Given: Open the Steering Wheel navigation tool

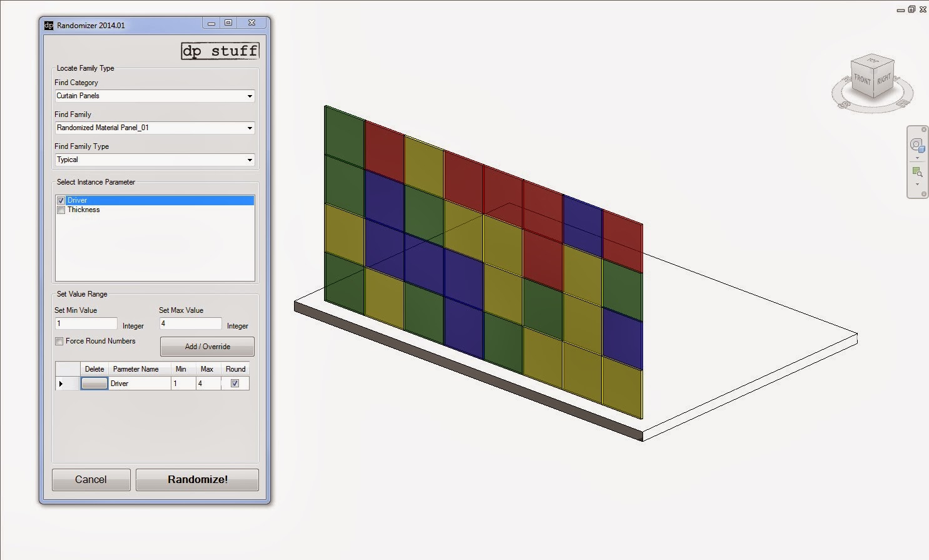Looking at the screenshot, I should [916, 145].
